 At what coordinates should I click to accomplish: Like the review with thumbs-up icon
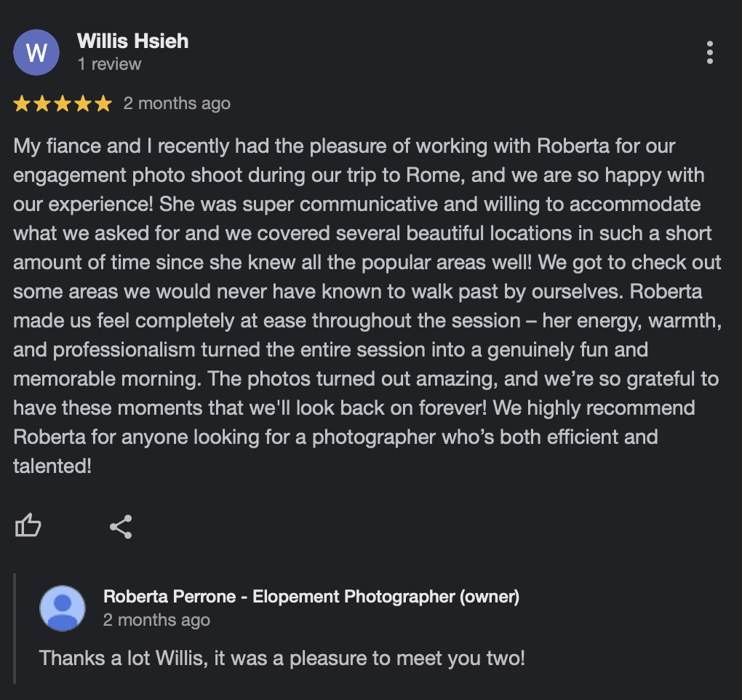click(x=28, y=525)
